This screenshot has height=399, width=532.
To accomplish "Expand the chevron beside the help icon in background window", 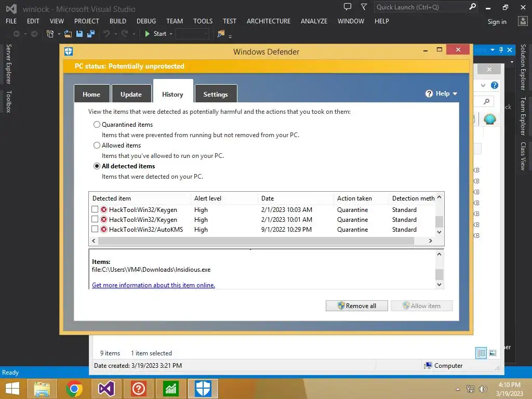I will click(x=483, y=85).
